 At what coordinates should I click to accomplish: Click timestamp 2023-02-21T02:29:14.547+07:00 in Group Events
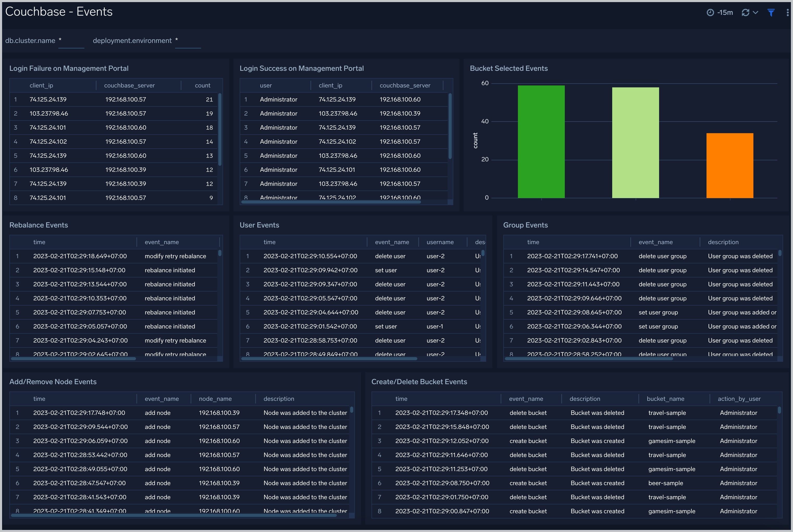pyautogui.click(x=574, y=270)
